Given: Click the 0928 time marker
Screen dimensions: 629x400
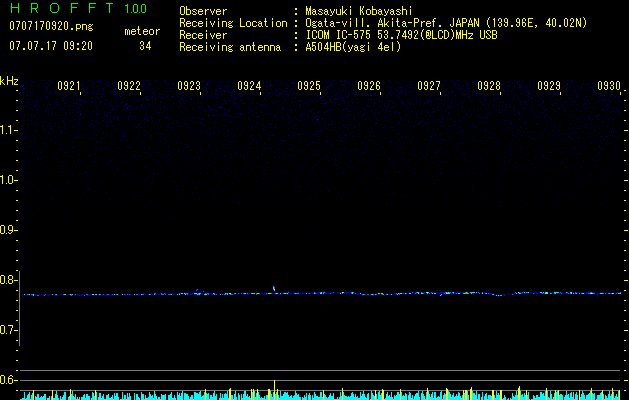Looking at the screenshot, I should click(x=489, y=86).
